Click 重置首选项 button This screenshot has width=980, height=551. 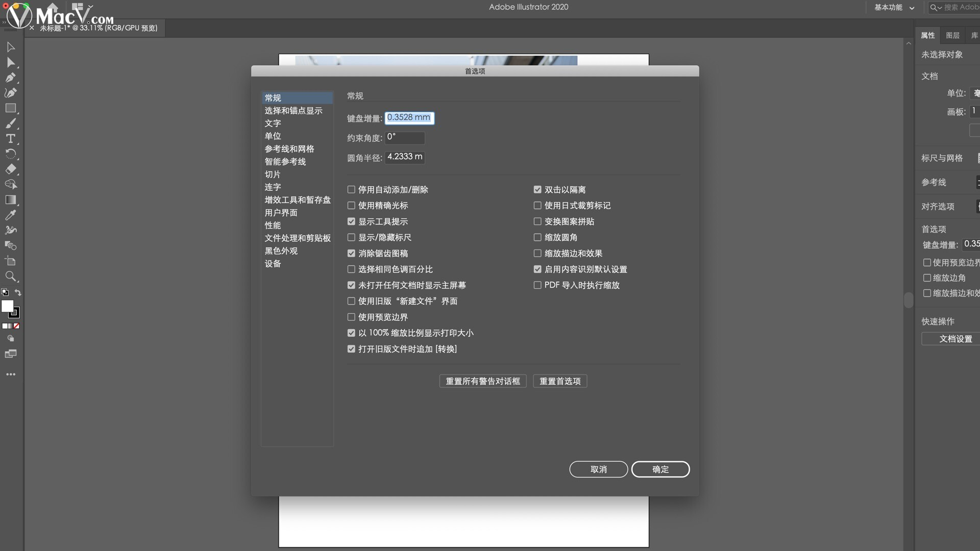point(560,381)
